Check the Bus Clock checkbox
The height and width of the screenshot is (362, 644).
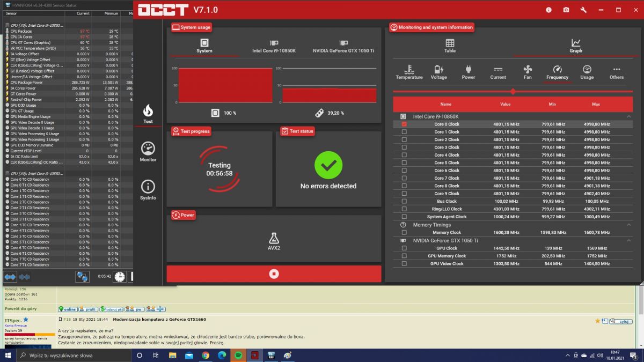point(404,202)
